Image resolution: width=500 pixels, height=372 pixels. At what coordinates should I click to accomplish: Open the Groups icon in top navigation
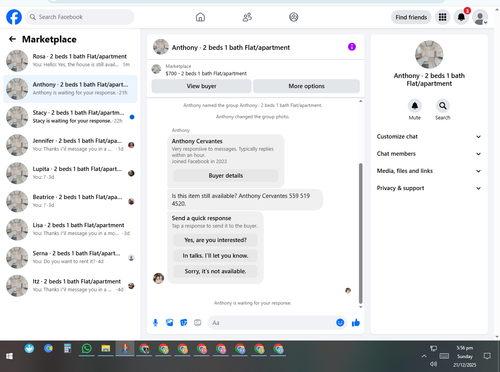294,17
